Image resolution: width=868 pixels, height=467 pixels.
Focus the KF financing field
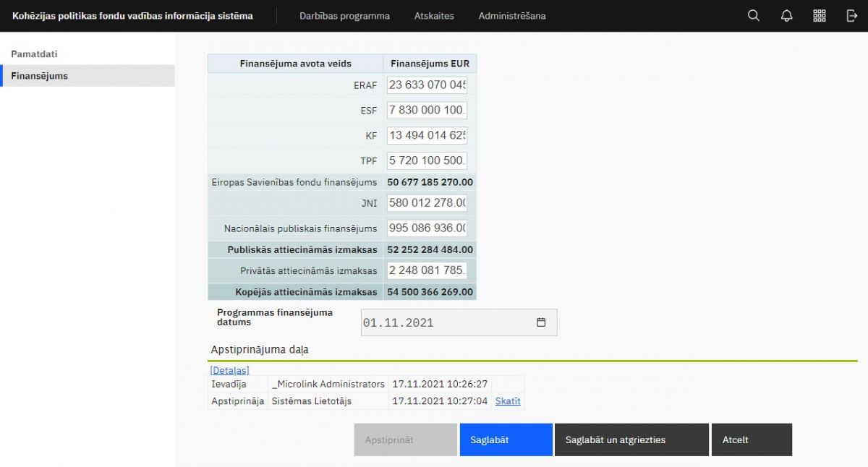click(x=427, y=136)
